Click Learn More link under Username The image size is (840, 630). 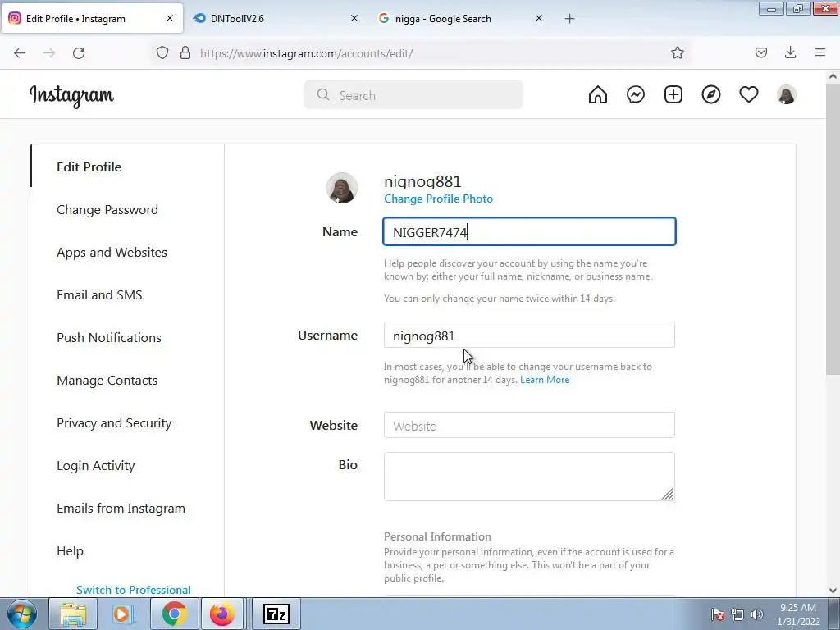[545, 380]
